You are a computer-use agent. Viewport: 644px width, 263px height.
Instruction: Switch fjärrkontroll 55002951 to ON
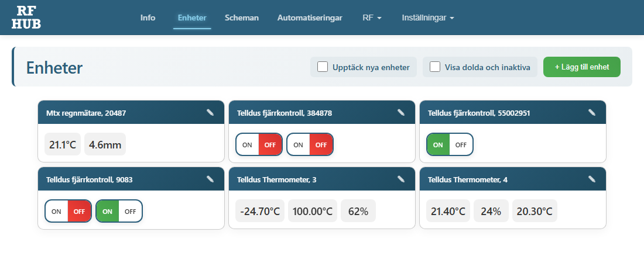[439, 144]
